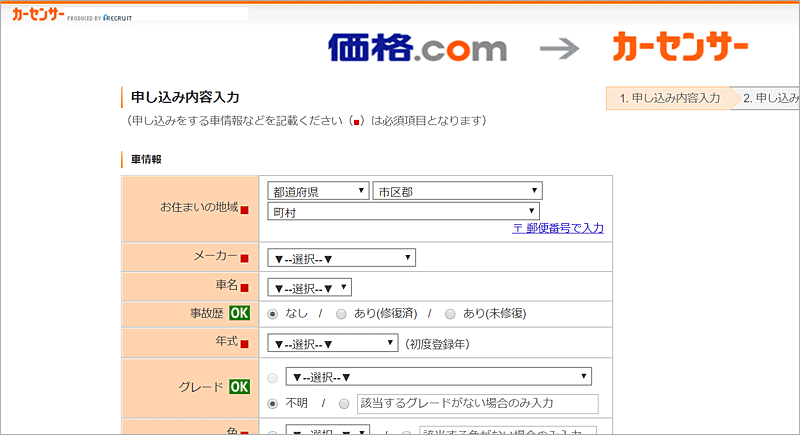
Task: Click the 1. 申し込み内容入力 step tab
Action: point(669,98)
